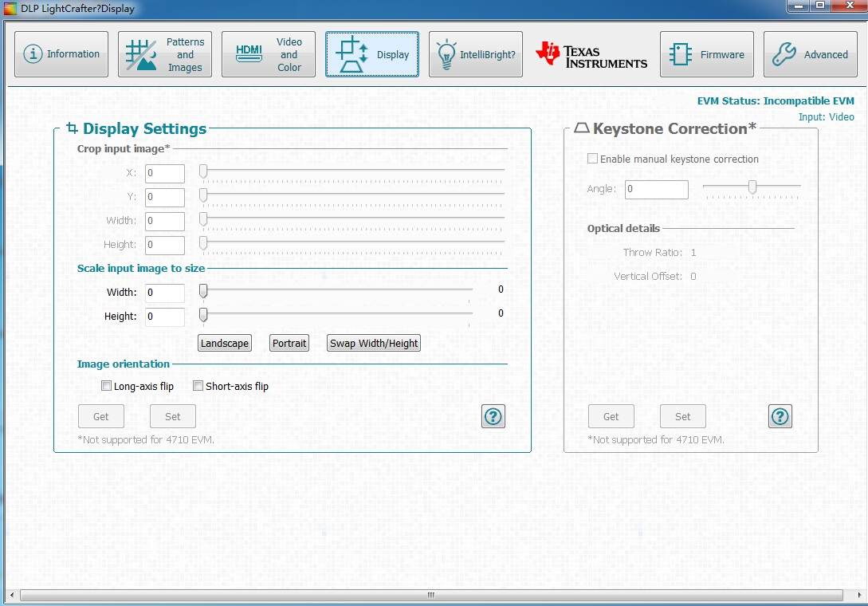This screenshot has height=606, width=868.
Task: Click the crop Width slider handle
Action: [x=203, y=218]
